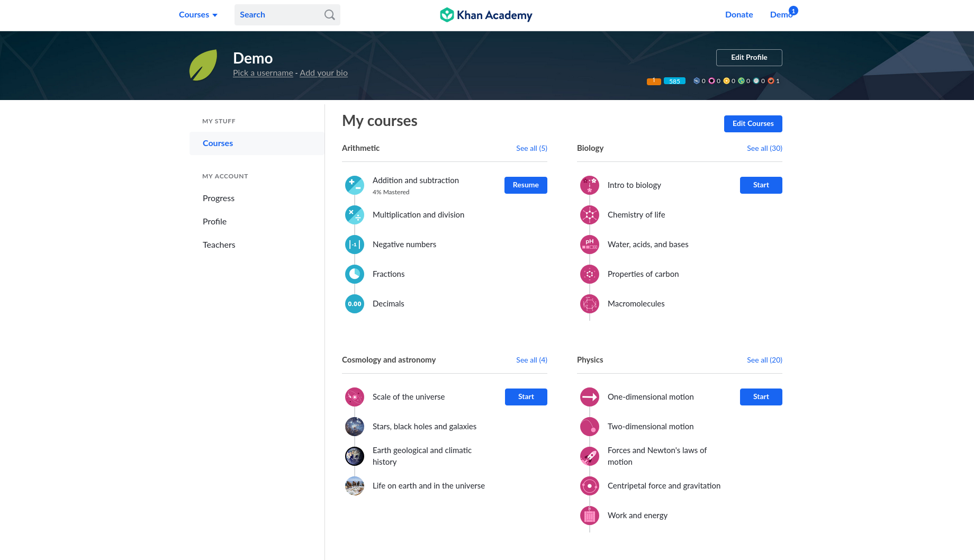Click the Water, acids, and bases pH icon
Image resolution: width=974 pixels, height=560 pixels.
click(x=589, y=245)
